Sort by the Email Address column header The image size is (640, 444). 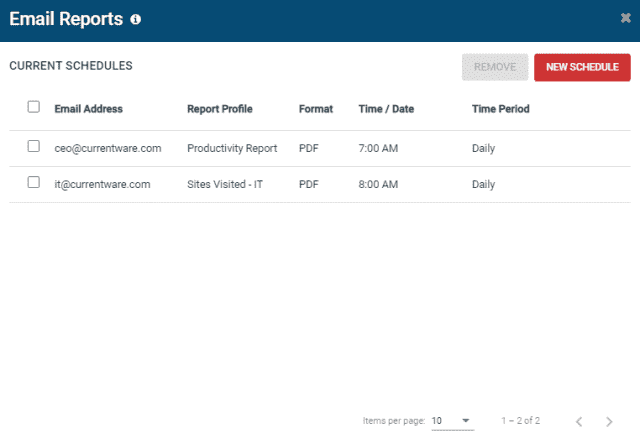click(x=89, y=109)
